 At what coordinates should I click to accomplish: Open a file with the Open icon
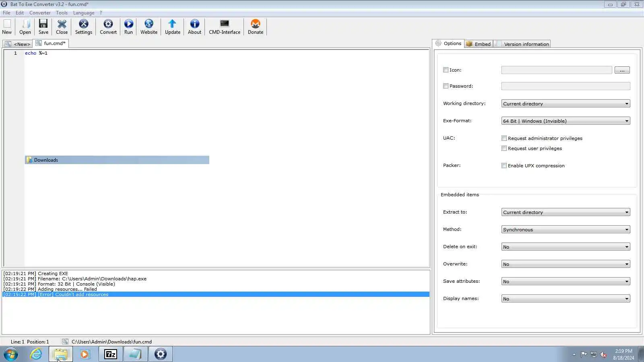coord(25,27)
